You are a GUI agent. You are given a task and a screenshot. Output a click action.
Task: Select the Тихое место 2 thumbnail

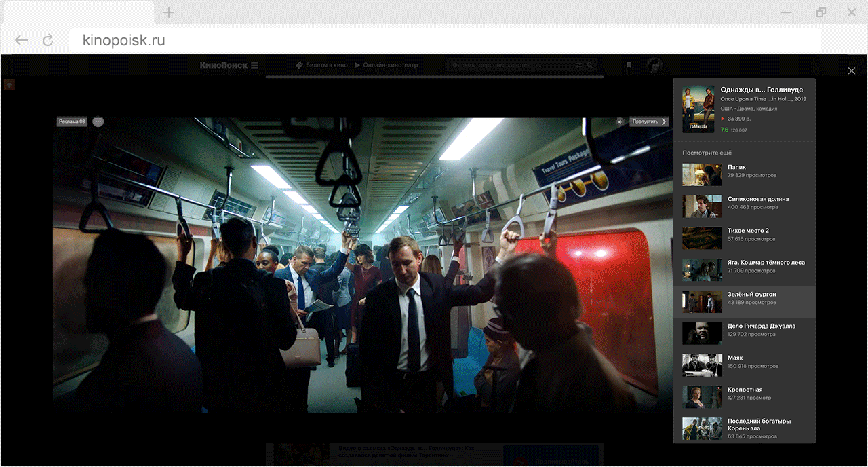tap(703, 238)
